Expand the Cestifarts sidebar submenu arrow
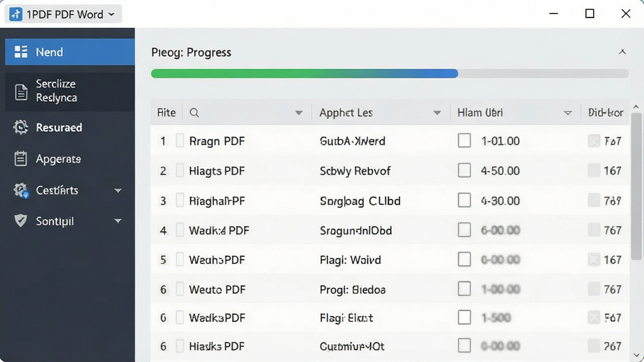This screenshot has width=644, height=362. tap(118, 190)
